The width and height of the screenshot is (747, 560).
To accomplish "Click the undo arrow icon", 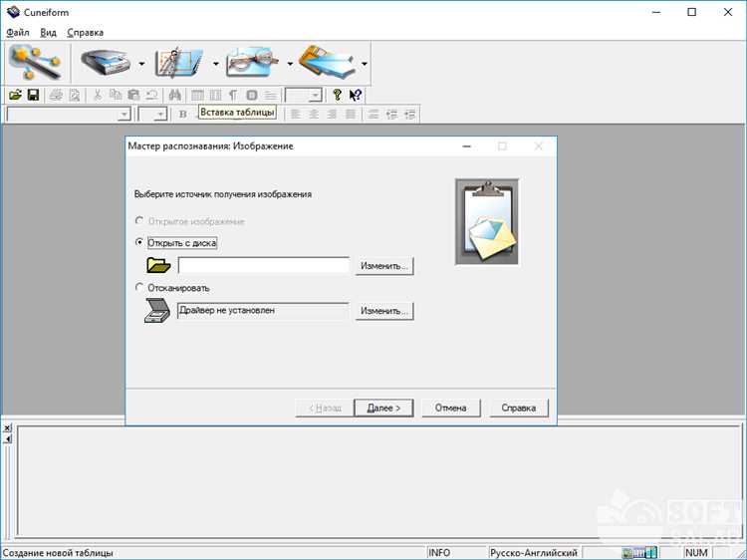I will (151, 95).
